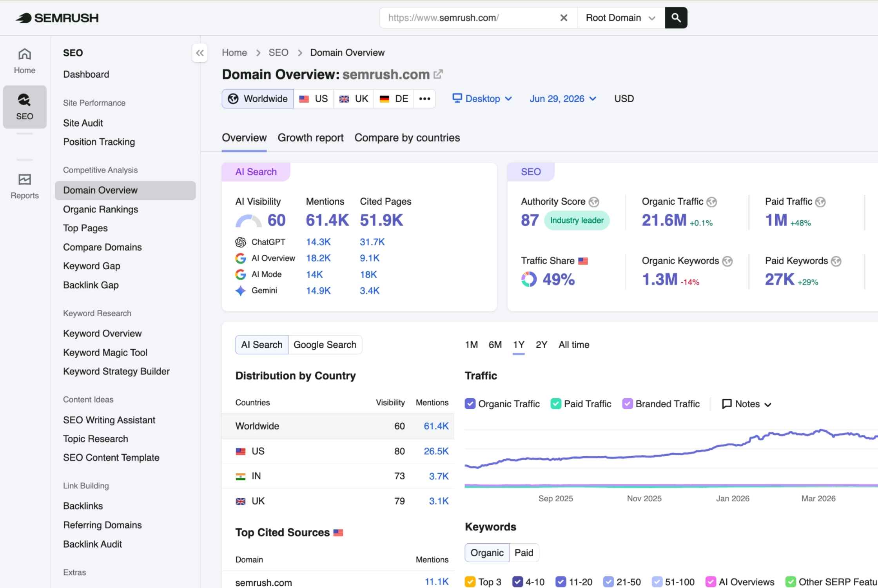Click US flag beside Top Cited Sources
This screenshot has height=588, width=878.
point(338,533)
